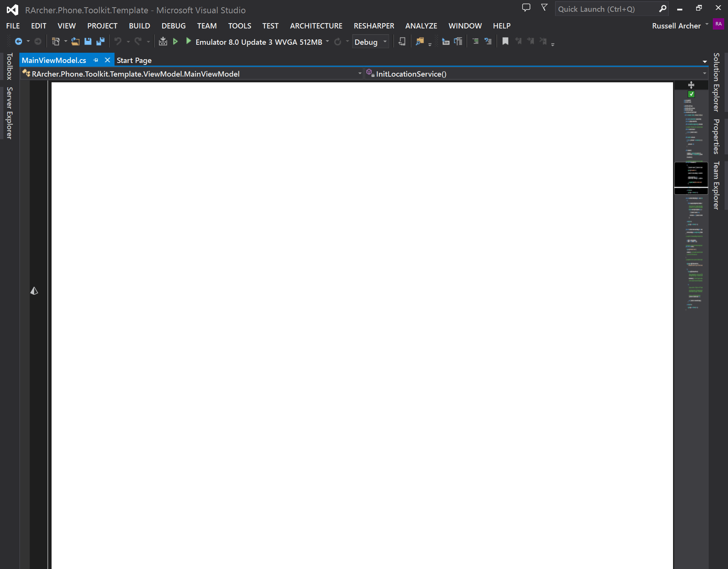Image resolution: width=728 pixels, height=569 pixels.
Task: Expand the InitLocationService member dropdown
Action: coord(704,74)
